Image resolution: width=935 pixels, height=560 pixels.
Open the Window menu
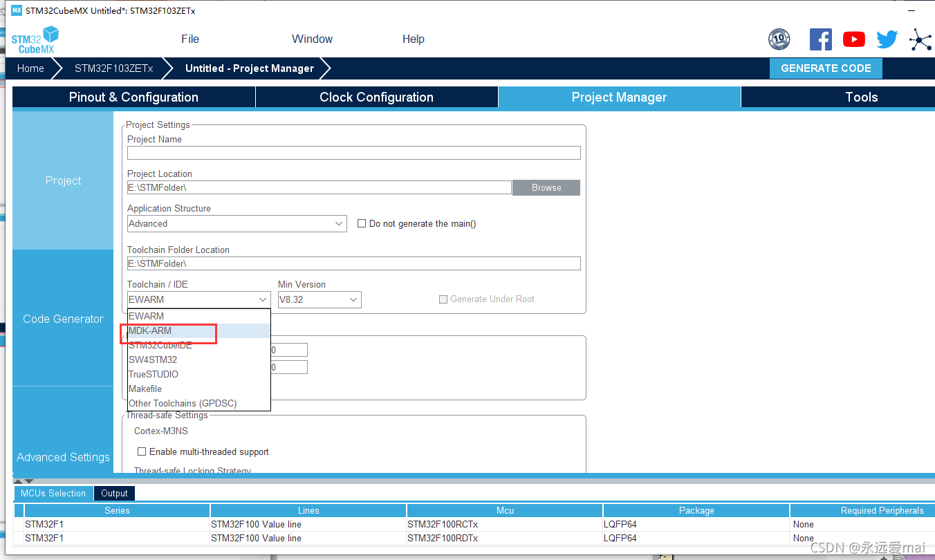312,39
